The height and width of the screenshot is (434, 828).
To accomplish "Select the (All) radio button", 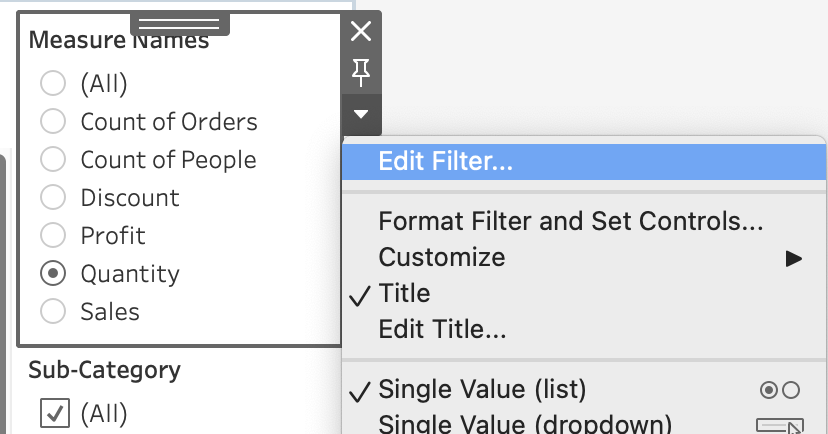I will click(53, 84).
